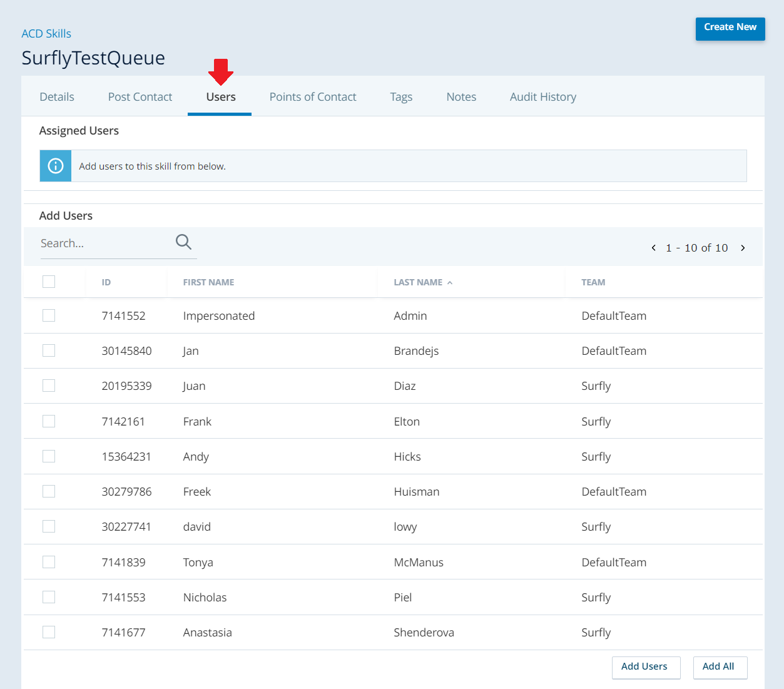The width and height of the screenshot is (784, 689).
Task: Go to next page of users
Action: click(x=743, y=248)
